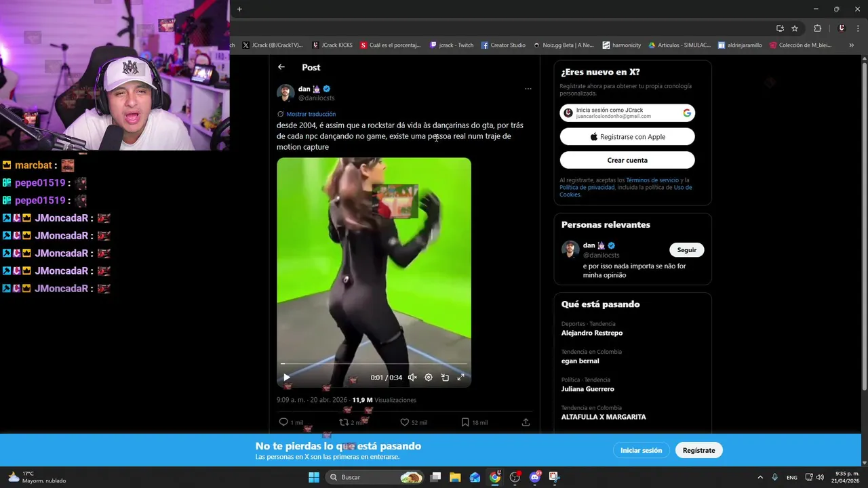Sign in as JCrack with Google

(x=627, y=113)
